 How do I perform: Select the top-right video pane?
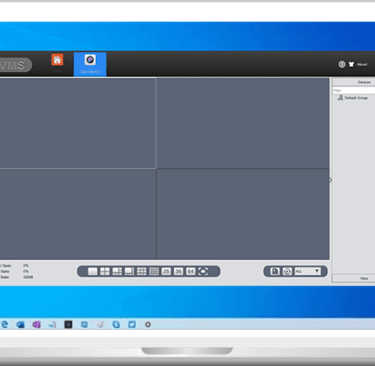point(243,123)
